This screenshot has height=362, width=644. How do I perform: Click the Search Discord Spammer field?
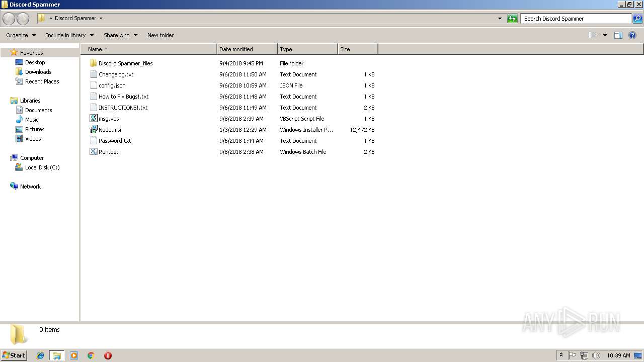pos(576,19)
